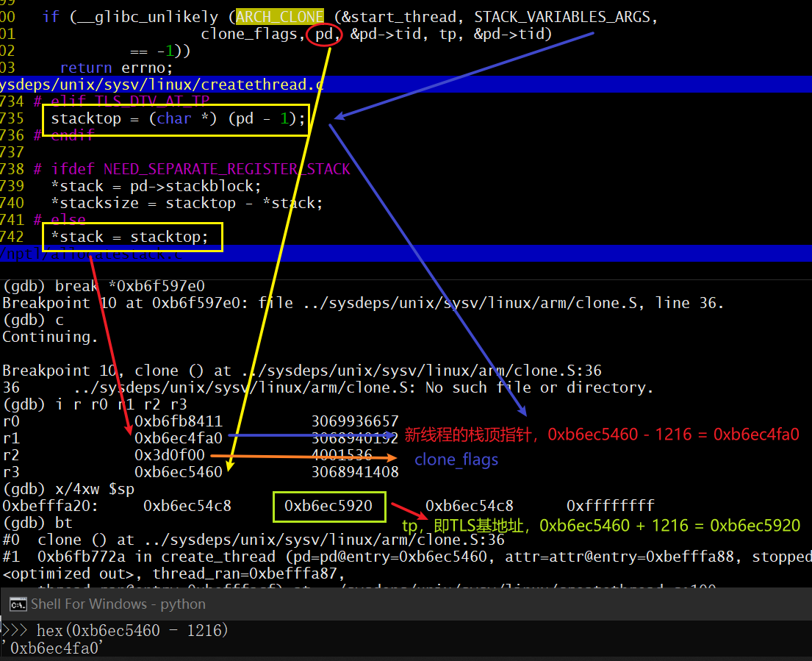Click boxed stack value 0xb6ec5920
812x661 pixels.
pyautogui.click(x=328, y=506)
